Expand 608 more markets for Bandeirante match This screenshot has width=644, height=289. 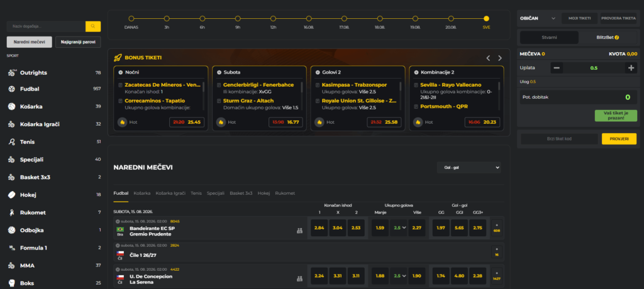[x=497, y=228]
